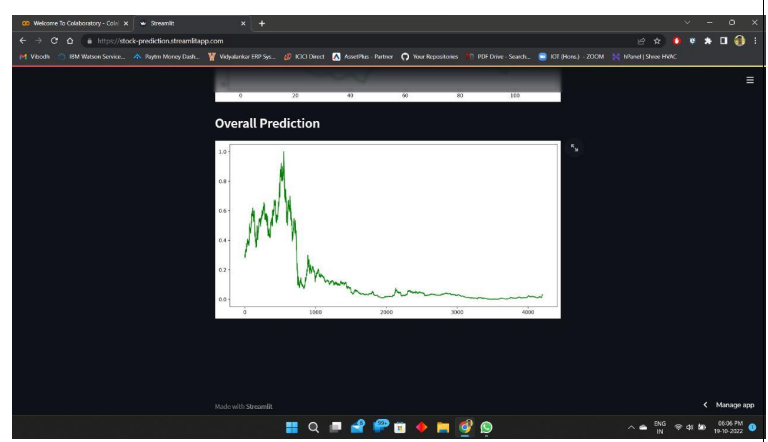This screenshot has height=442, width=768.
Task: Open the tab search dropdown arrow
Action: [x=687, y=23]
